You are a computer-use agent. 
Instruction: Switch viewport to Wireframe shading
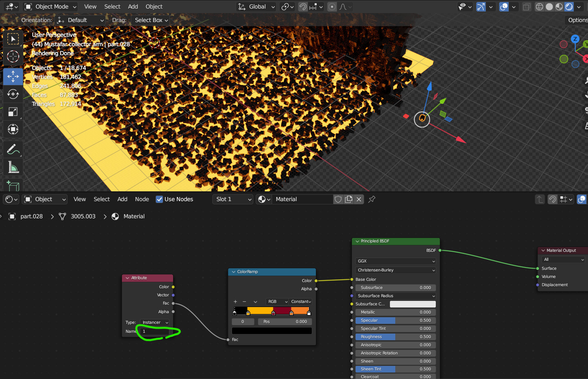click(x=539, y=7)
